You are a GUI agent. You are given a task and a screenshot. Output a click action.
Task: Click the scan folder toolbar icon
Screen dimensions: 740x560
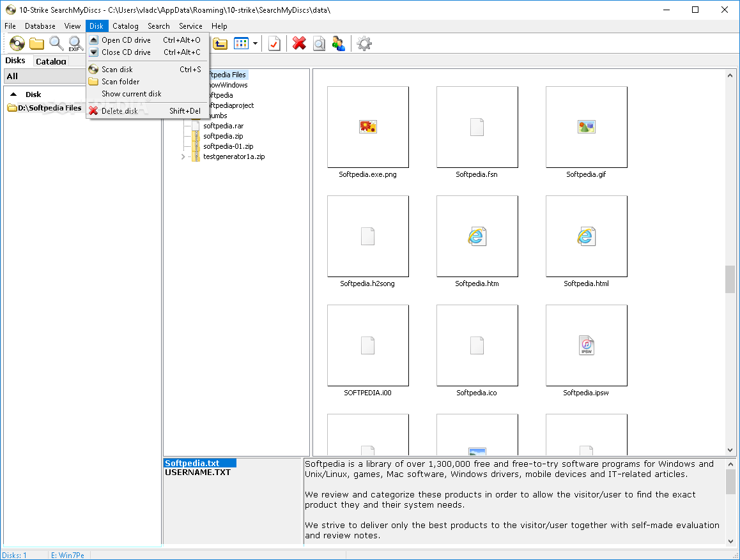pos(36,44)
